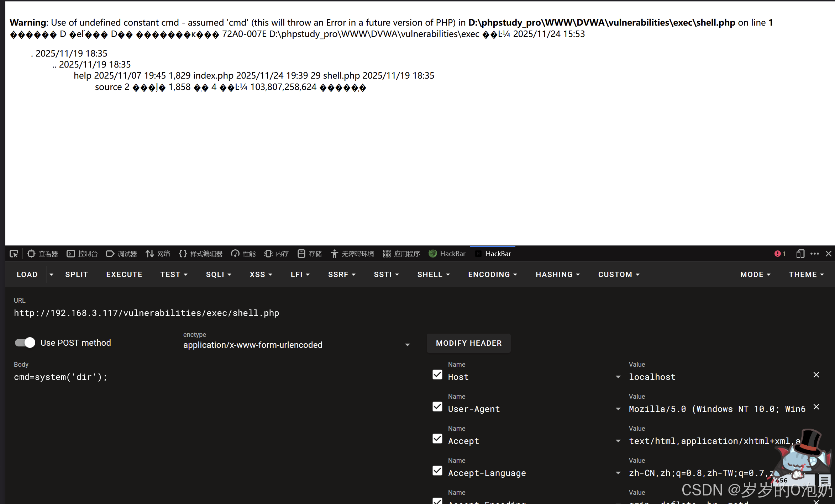Open the Storage (存储) panel
The image size is (835, 504).
point(310,254)
